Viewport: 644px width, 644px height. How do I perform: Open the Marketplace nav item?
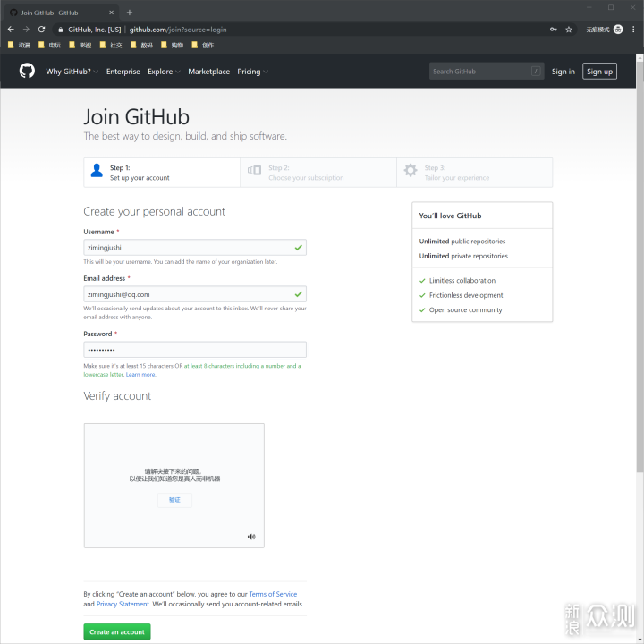(208, 72)
